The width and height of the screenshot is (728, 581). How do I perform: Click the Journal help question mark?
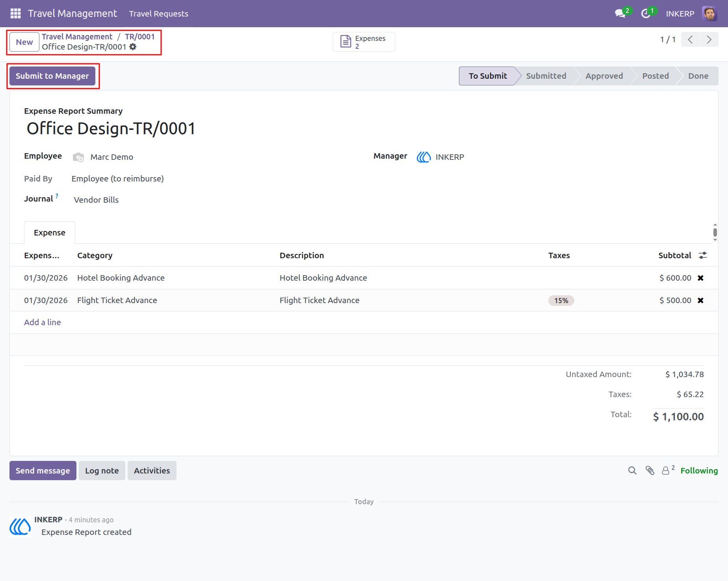point(57,196)
